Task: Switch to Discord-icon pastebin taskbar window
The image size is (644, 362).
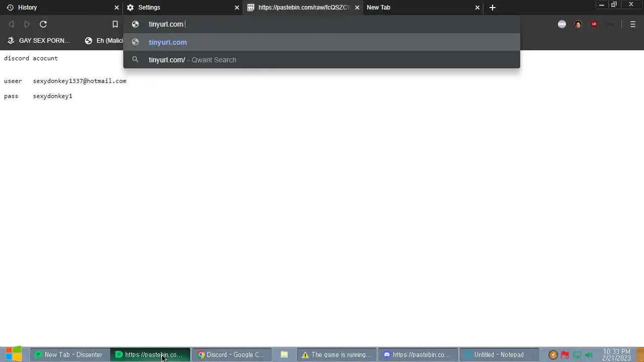Action: pos(418,354)
